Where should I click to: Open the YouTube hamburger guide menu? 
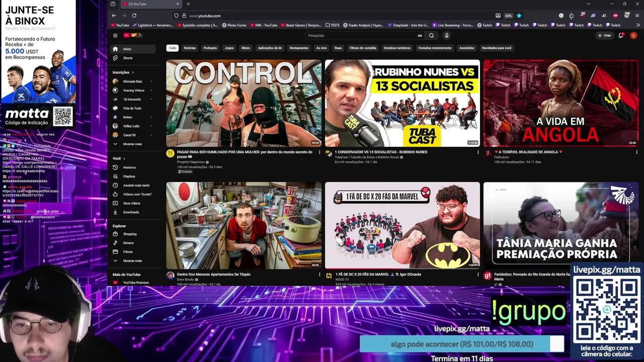[x=115, y=35]
